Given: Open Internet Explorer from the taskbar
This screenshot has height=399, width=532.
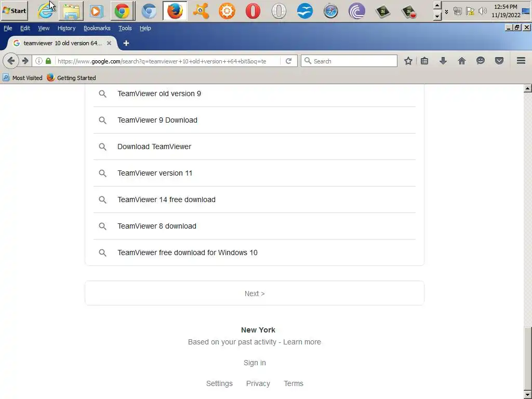Looking at the screenshot, I should (45, 11).
